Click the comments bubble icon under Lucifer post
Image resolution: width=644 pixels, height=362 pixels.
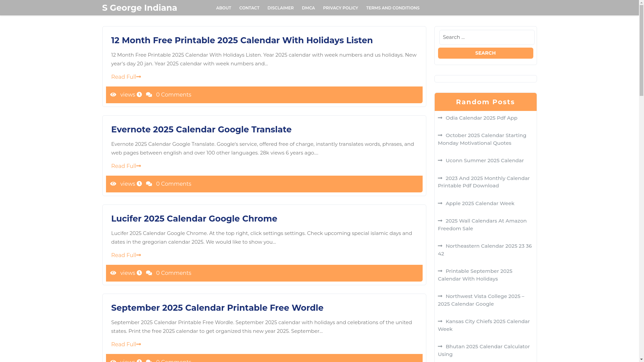click(149, 273)
